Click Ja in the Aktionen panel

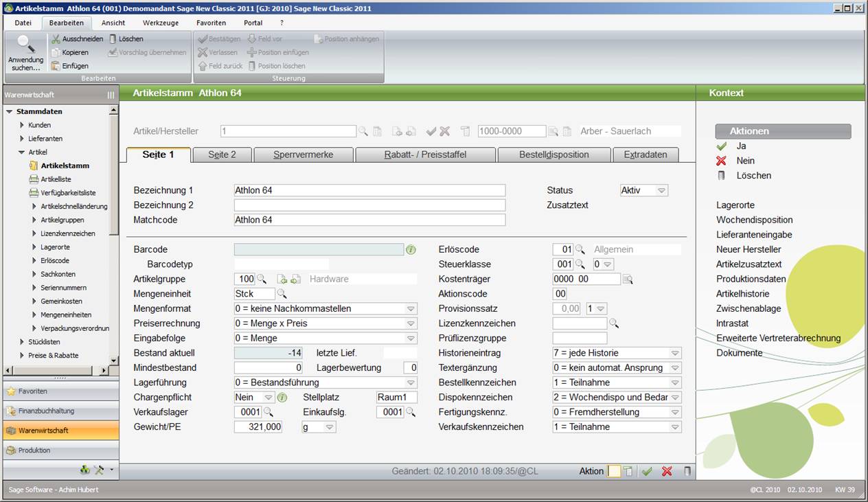(x=741, y=146)
